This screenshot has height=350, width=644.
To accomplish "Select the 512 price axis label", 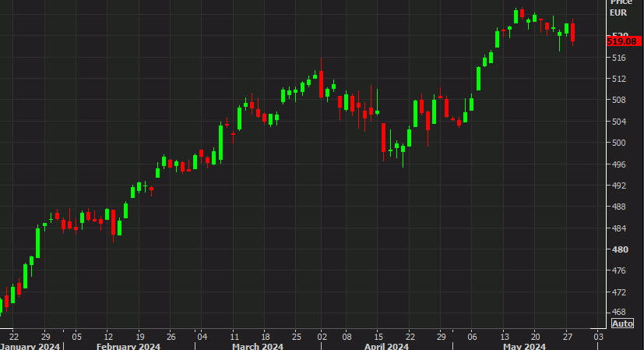I will (618, 79).
